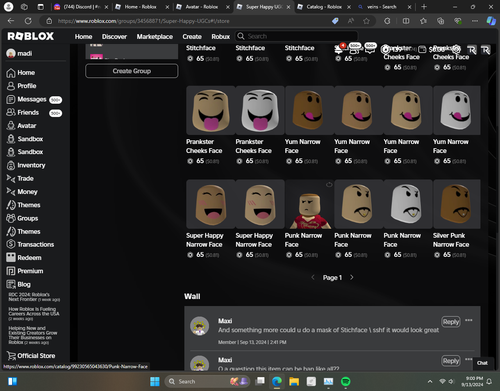This screenshot has height=391, width=500.
Task: Go to previous store page arrow
Action: point(313,277)
